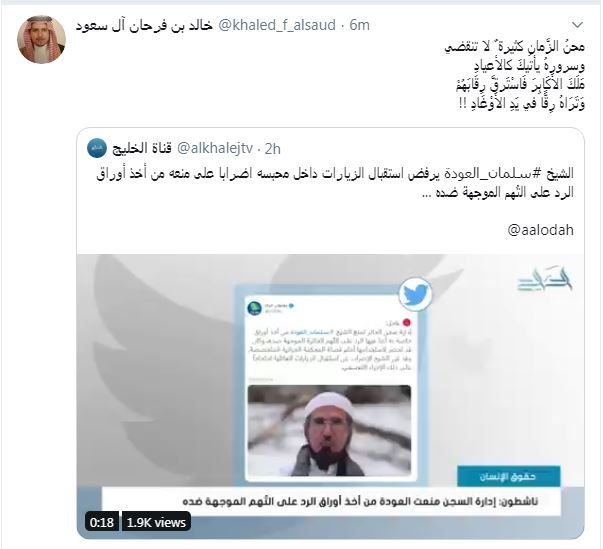Click the quoted tweet text body

point(335,183)
